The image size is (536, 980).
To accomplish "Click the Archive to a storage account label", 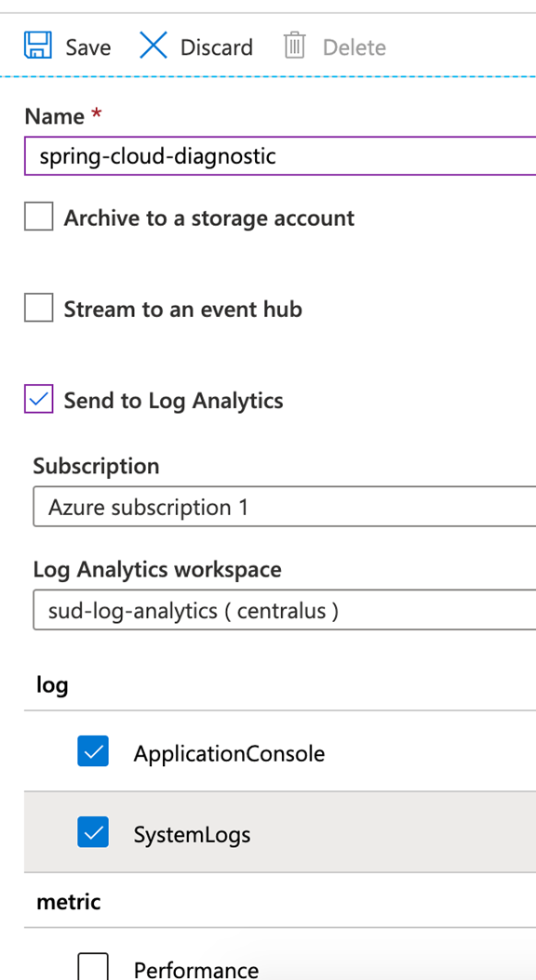I will point(208,218).
